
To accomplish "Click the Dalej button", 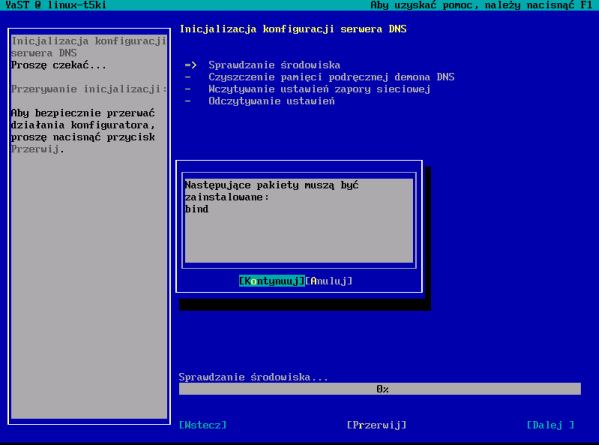I will (550, 425).
